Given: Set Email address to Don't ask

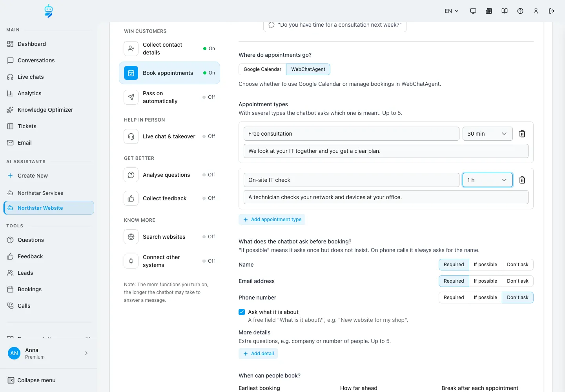Looking at the screenshot, I should (518, 281).
